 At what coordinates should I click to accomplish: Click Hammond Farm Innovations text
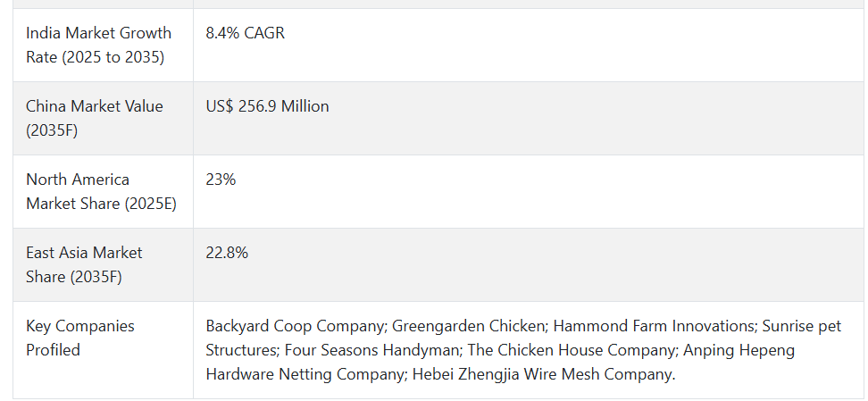(655, 326)
